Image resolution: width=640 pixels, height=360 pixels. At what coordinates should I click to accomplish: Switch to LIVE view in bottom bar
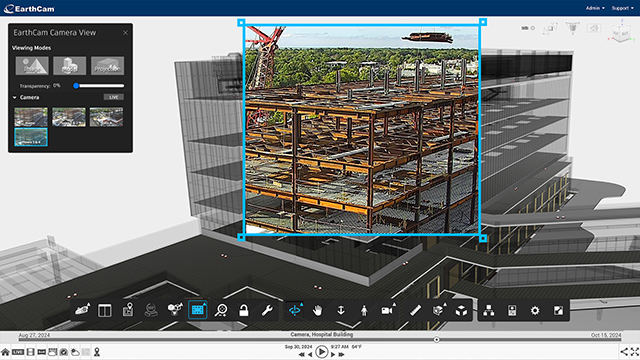(x=18, y=352)
